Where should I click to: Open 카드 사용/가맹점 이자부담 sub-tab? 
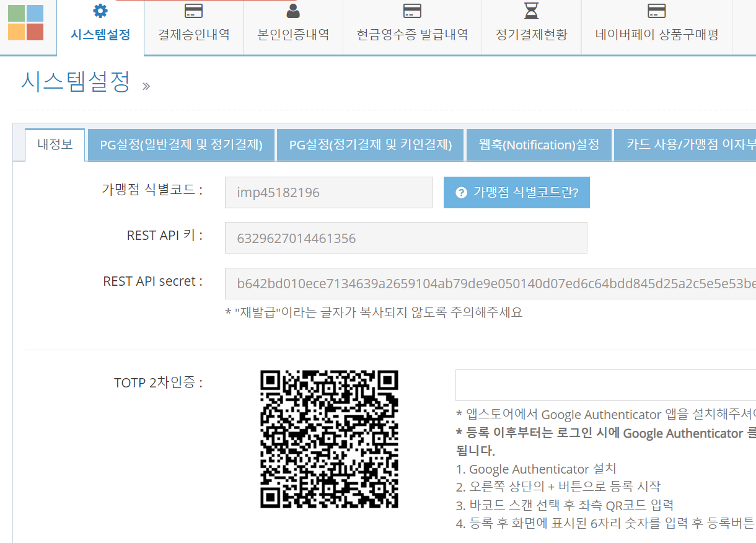[x=685, y=145]
